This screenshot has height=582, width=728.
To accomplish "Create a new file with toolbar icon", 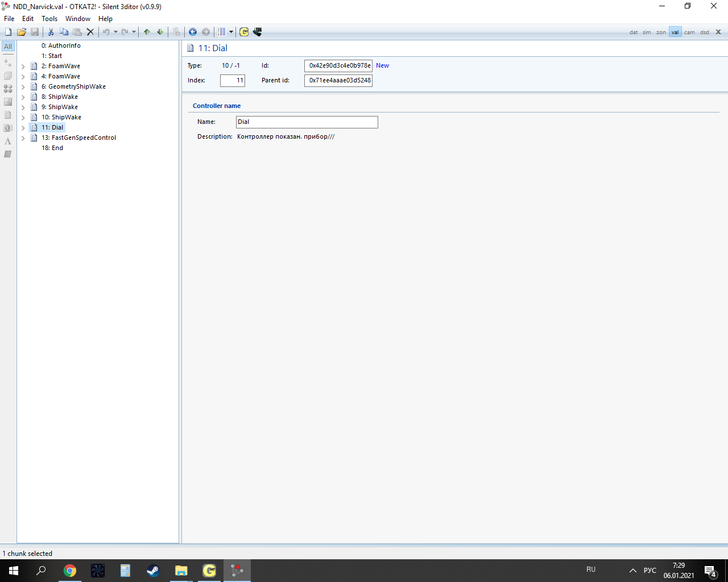I will 8,32.
